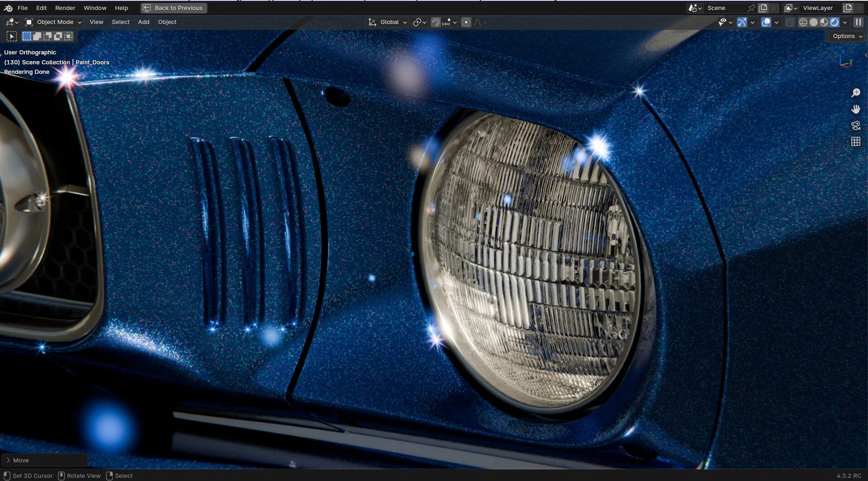
Task: Toggle show overlays button
Action: [x=766, y=22]
